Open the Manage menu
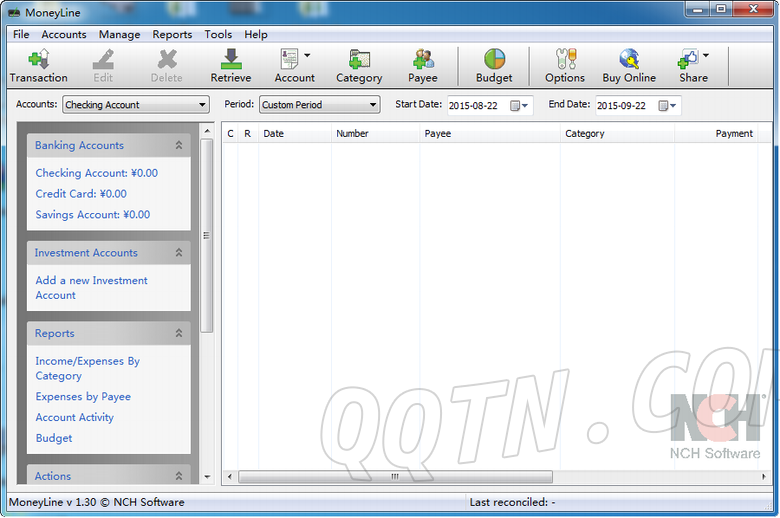780x518 pixels. click(x=119, y=34)
